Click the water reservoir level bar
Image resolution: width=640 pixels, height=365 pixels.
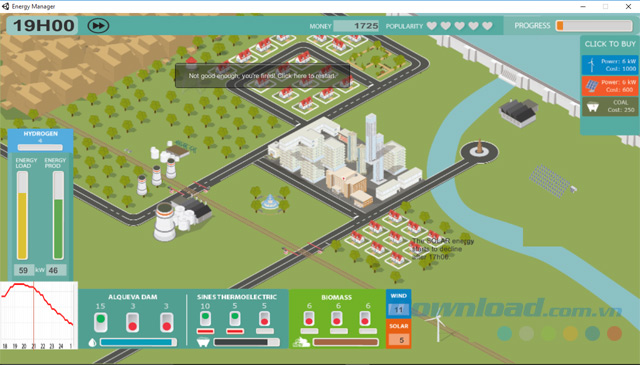138,342
